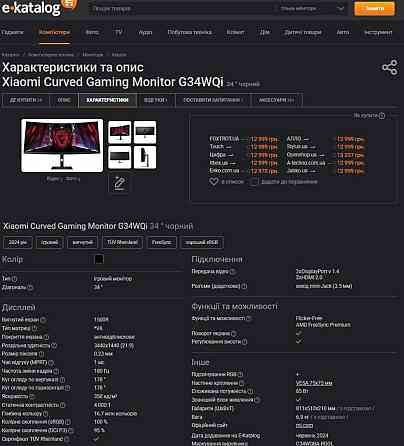The image size is (404, 446).
Task: Click the 2024 рік tag
Action: [18, 242]
